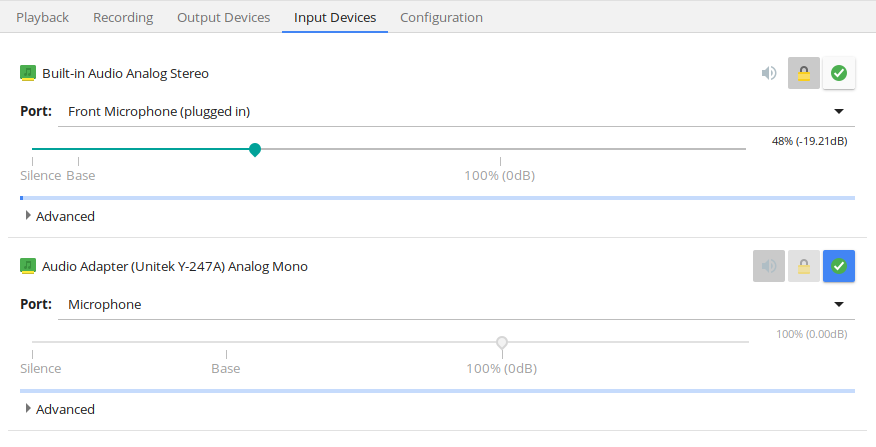The width and height of the screenshot is (876, 447).
Task: Open the Front Microphone port dropdown
Action: click(x=456, y=111)
